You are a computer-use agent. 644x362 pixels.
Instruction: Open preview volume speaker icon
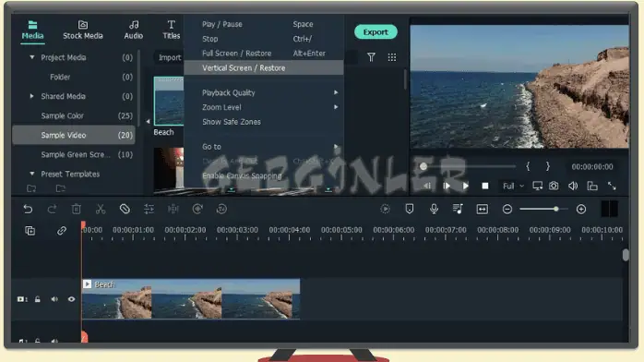click(573, 186)
